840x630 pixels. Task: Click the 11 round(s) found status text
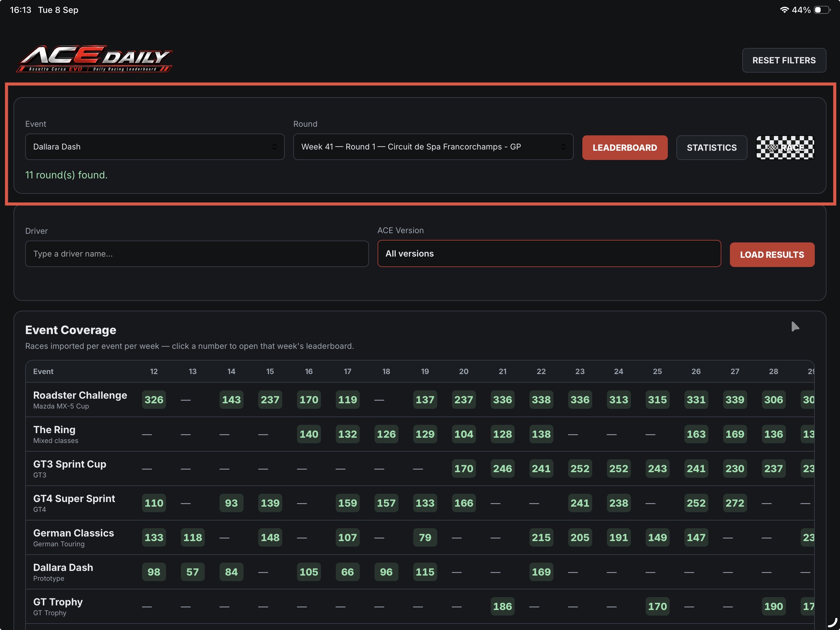[66, 175]
